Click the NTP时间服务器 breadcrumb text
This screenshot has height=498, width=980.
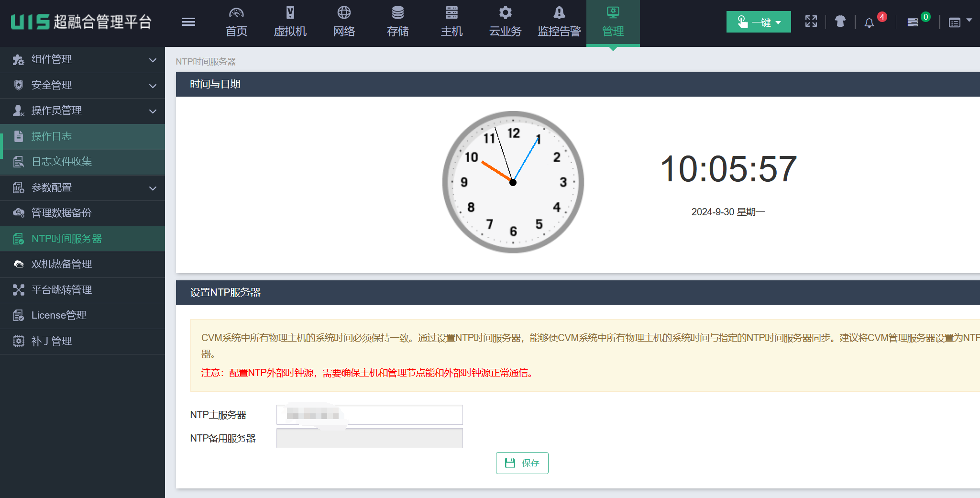206,62
